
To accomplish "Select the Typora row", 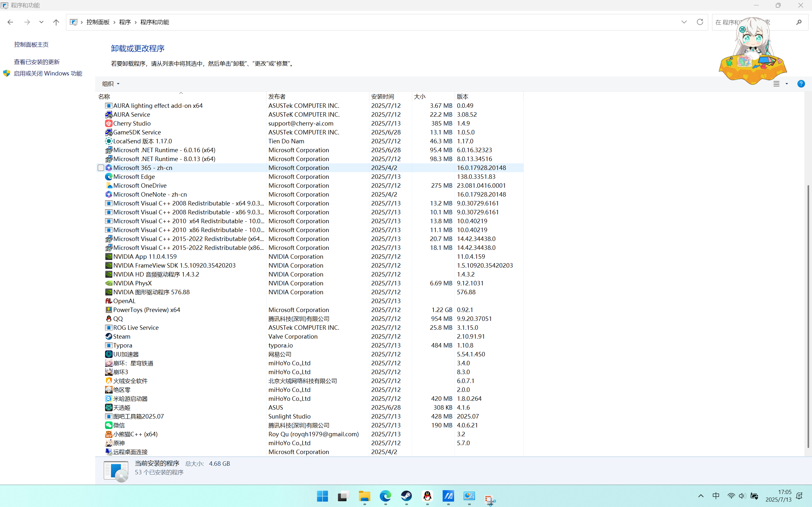I will click(310, 345).
